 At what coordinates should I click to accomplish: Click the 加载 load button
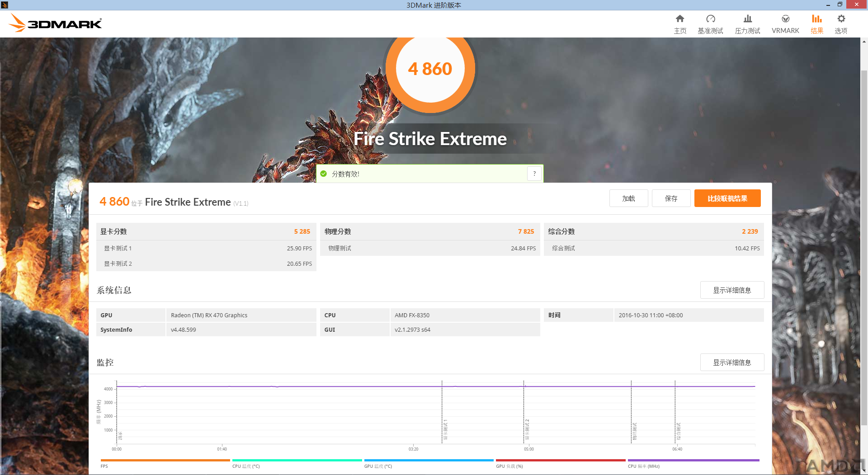point(628,198)
